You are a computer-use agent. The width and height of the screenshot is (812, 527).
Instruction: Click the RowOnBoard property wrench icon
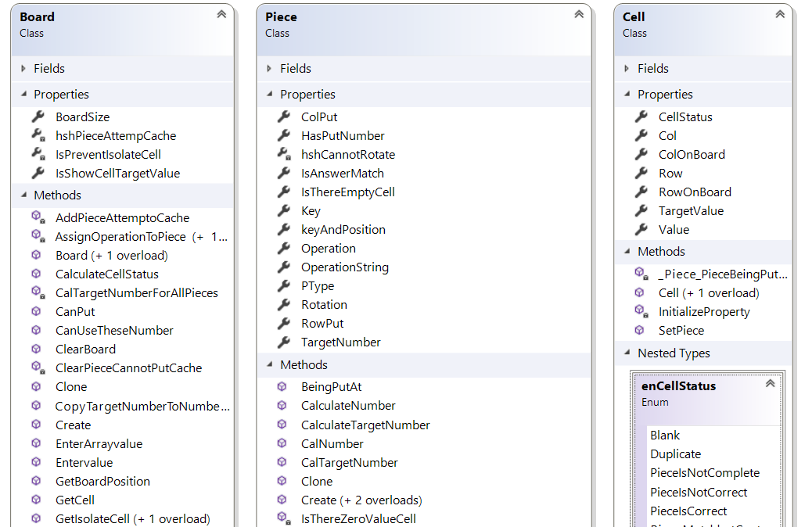click(x=641, y=192)
